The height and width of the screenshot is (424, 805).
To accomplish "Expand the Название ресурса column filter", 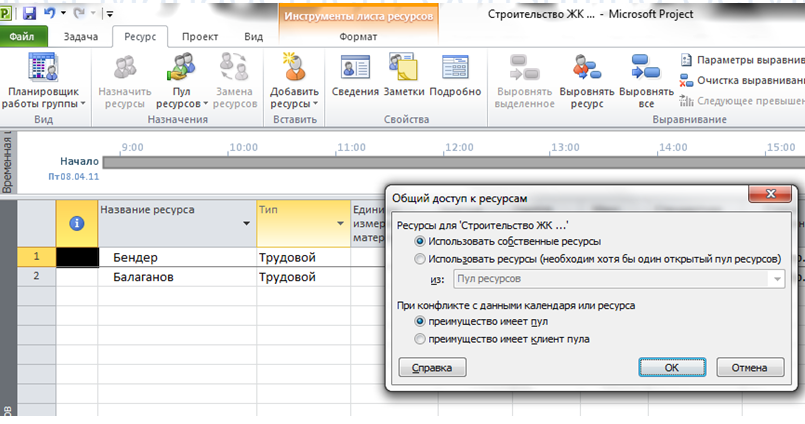I will [246, 223].
